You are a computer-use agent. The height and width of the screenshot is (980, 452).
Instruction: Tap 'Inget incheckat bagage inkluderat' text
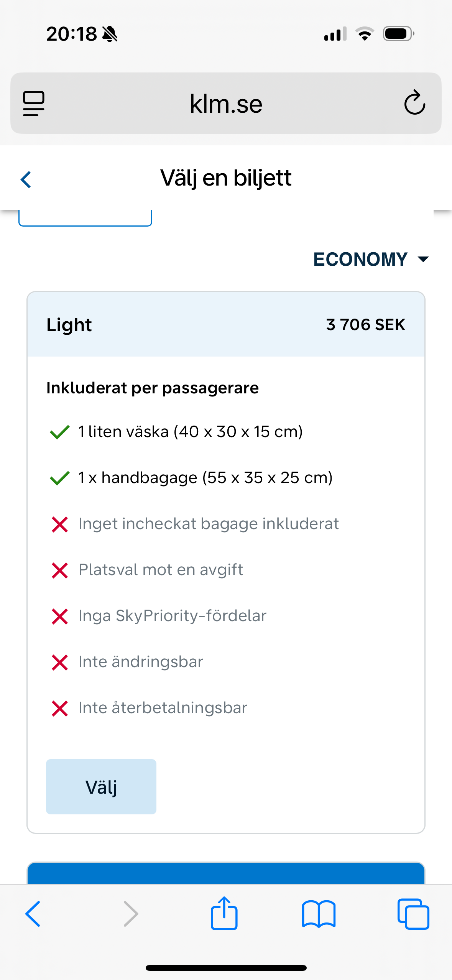point(209,524)
